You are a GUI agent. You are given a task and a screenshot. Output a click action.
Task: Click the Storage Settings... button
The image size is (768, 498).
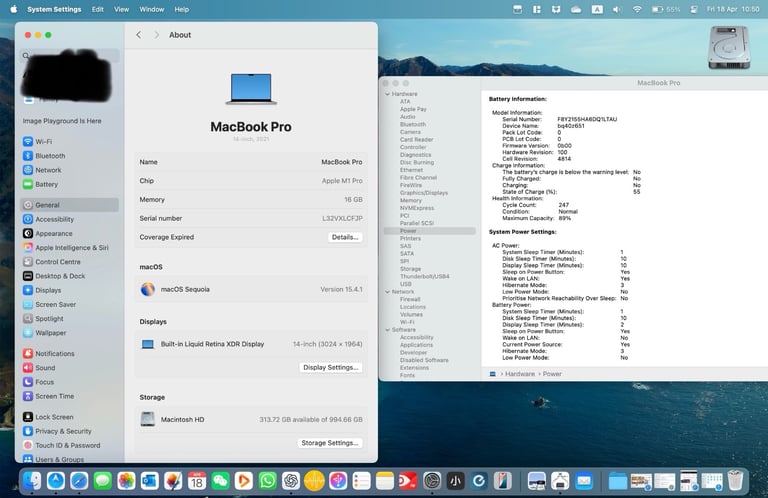[330, 443]
